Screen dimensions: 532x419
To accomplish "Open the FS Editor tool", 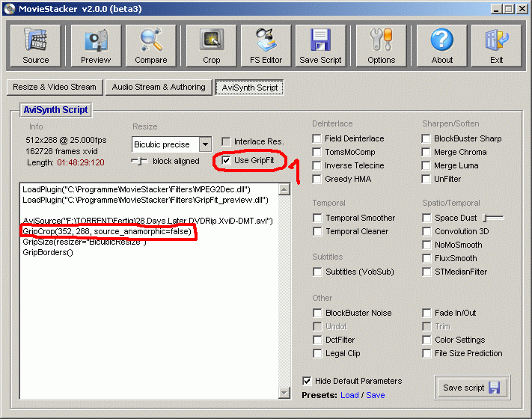I will [x=266, y=46].
